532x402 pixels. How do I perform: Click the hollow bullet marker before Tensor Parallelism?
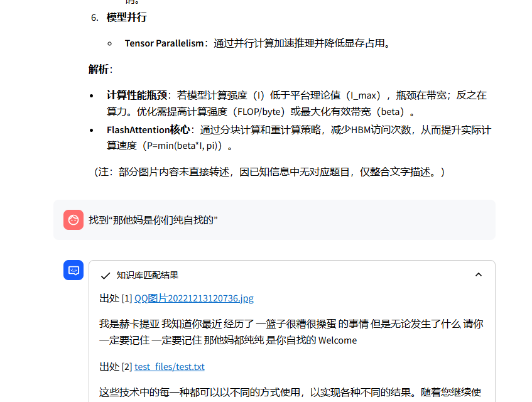(110, 43)
